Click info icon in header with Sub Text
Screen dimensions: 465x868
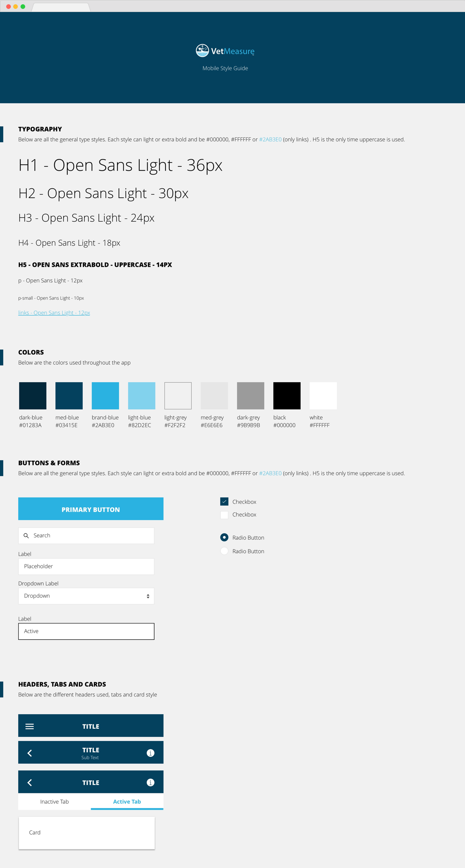pos(151,753)
